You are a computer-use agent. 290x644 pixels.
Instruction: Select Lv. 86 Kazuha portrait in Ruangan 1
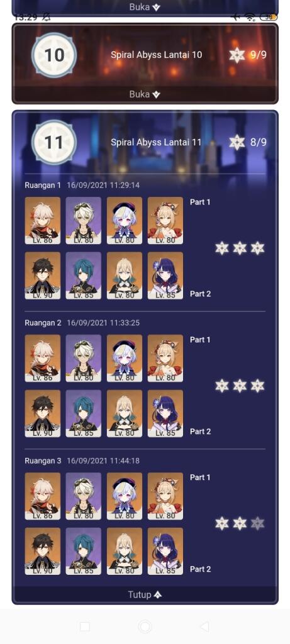click(x=42, y=221)
